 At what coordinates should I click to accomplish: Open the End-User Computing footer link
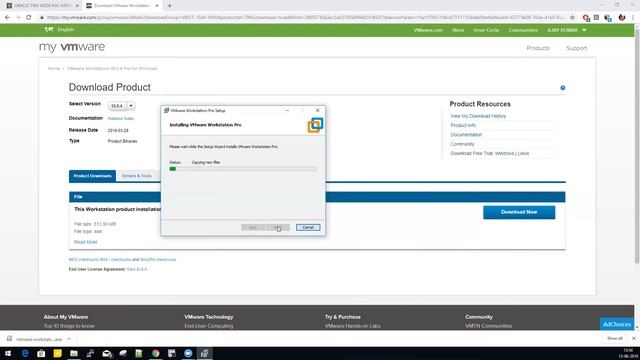pyautogui.click(x=209, y=326)
